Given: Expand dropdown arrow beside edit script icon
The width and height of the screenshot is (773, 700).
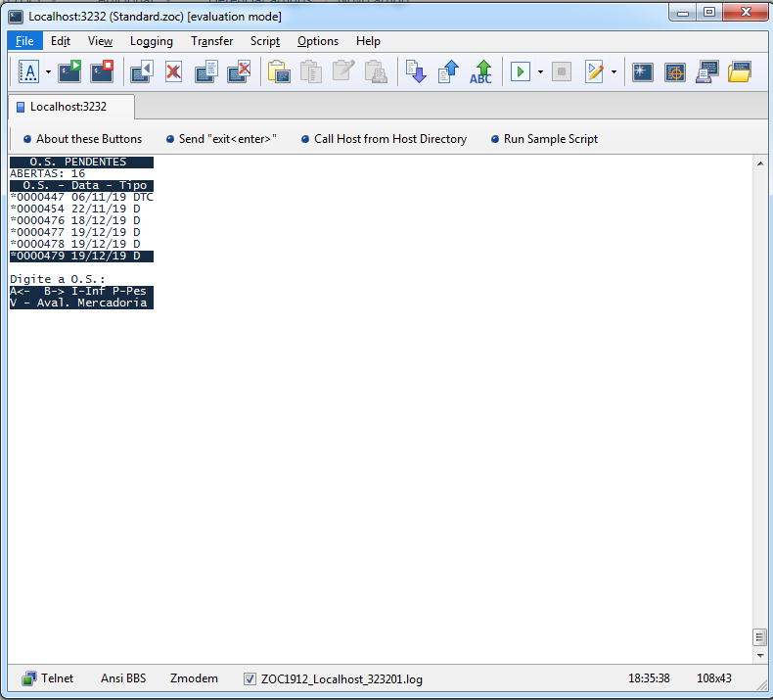Looking at the screenshot, I should [614, 72].
